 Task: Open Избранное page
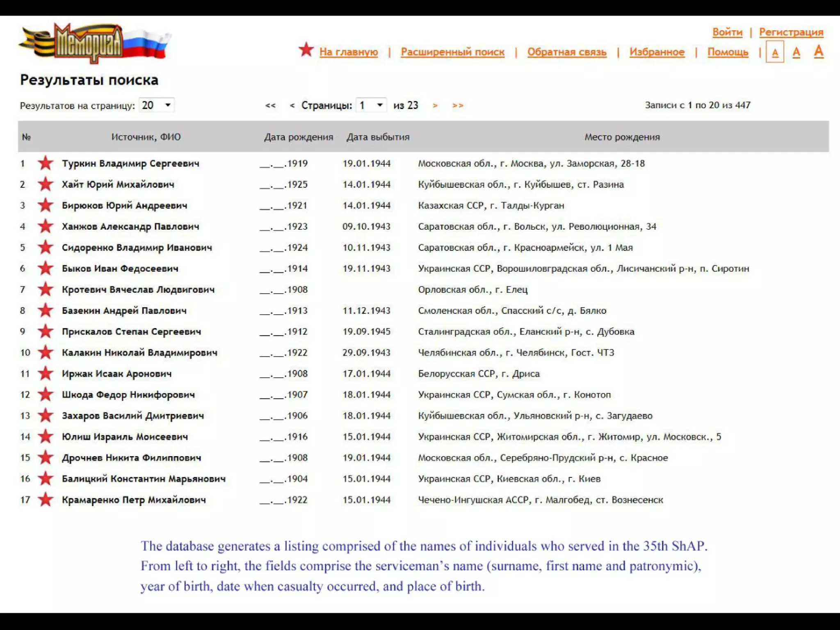(x=657, y=52)
